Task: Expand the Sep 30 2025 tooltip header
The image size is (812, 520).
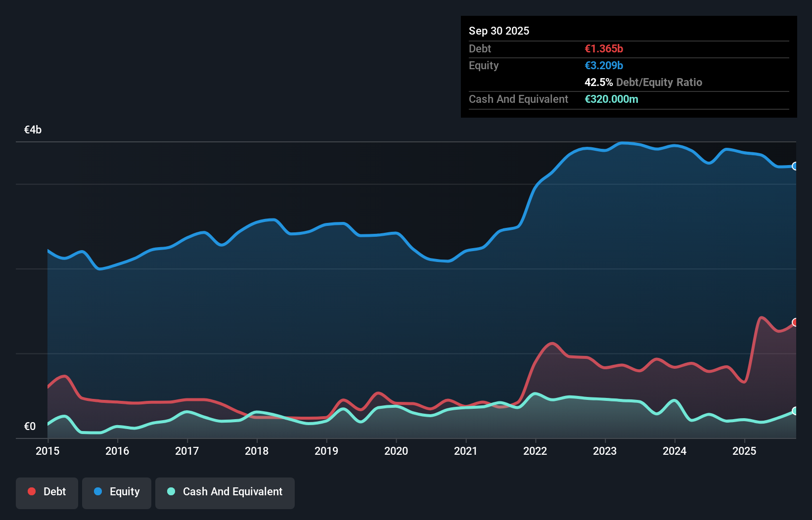Action: pos(499,31)
